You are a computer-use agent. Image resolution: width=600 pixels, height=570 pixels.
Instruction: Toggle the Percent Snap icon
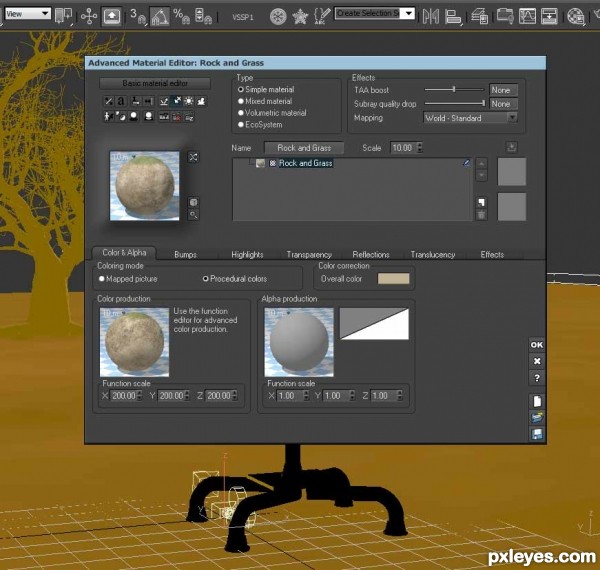pos(181,16)
